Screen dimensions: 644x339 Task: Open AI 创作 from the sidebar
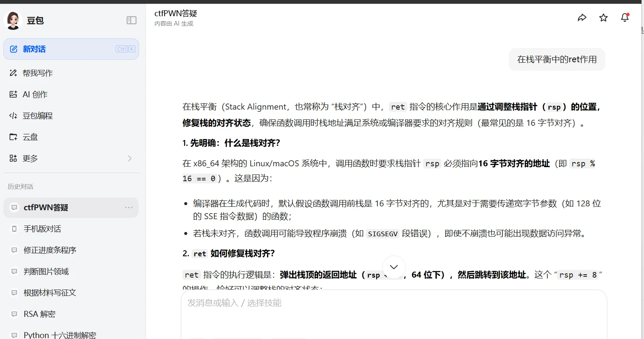[35, 94]
